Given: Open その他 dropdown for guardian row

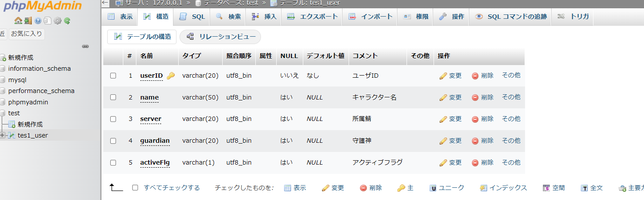Looking at the screenshot, I should pyautogui.click(x=511, y=140).
